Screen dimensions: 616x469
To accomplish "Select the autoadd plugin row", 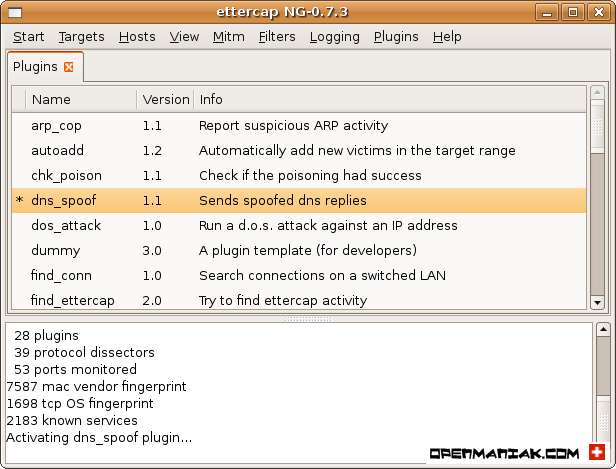I will [x=299, y=150].
